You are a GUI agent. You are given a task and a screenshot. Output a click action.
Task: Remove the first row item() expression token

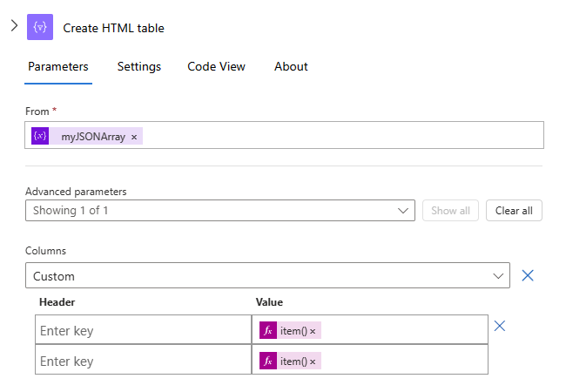tap(313, 331)
